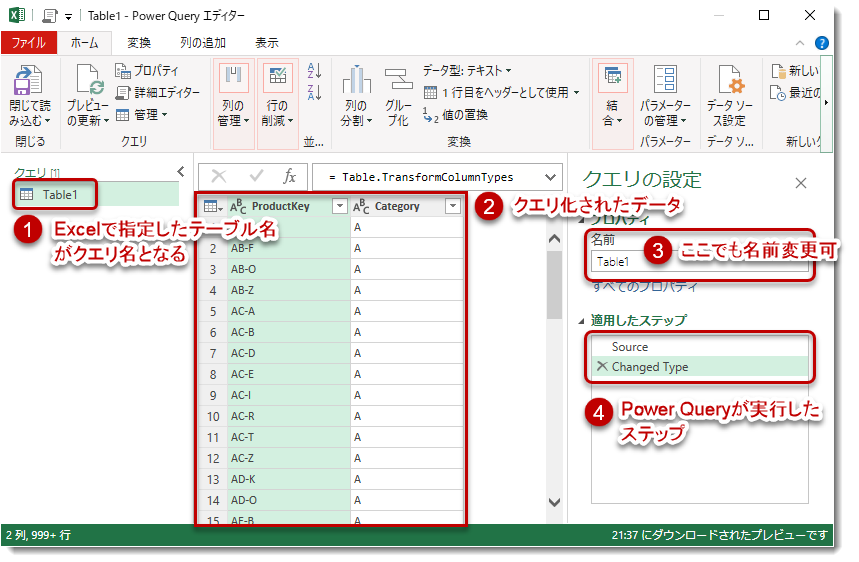
Task: Click the Close & Load (閉じて読み込む) icon
Action: pos(28,80)
